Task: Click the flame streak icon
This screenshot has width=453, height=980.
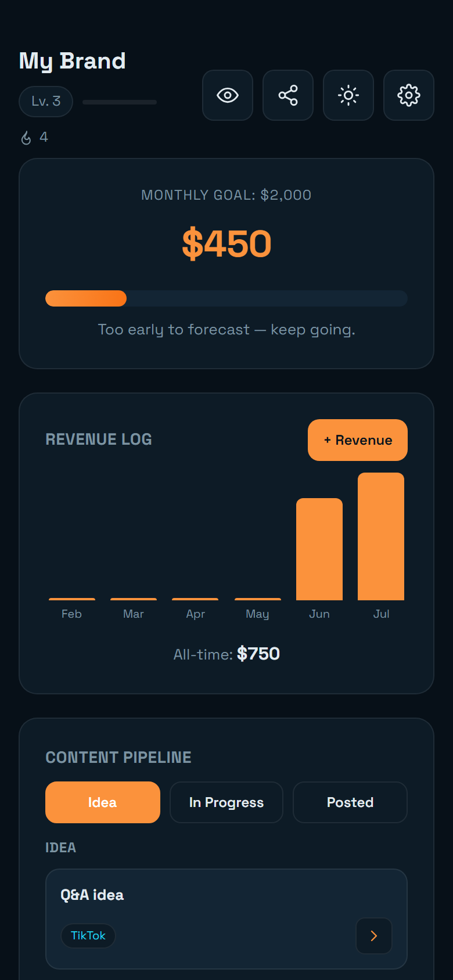Action: point(26,138)
